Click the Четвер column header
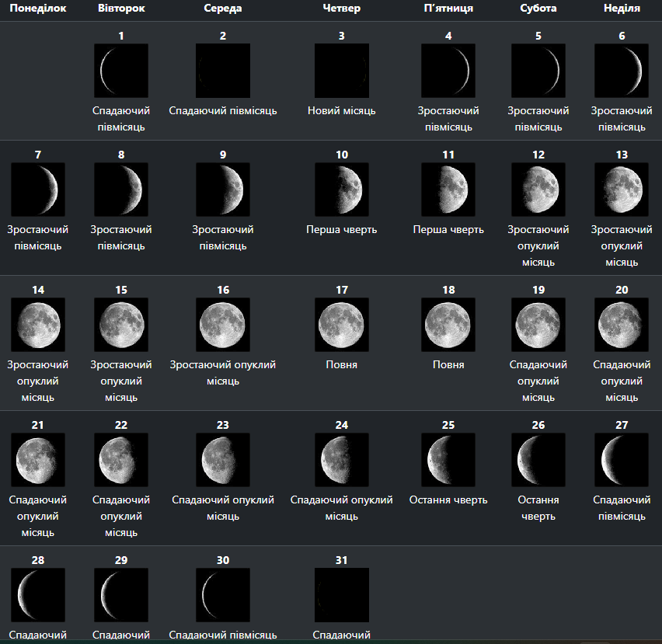This screenshot has height=644, width=662. [341, 9]
